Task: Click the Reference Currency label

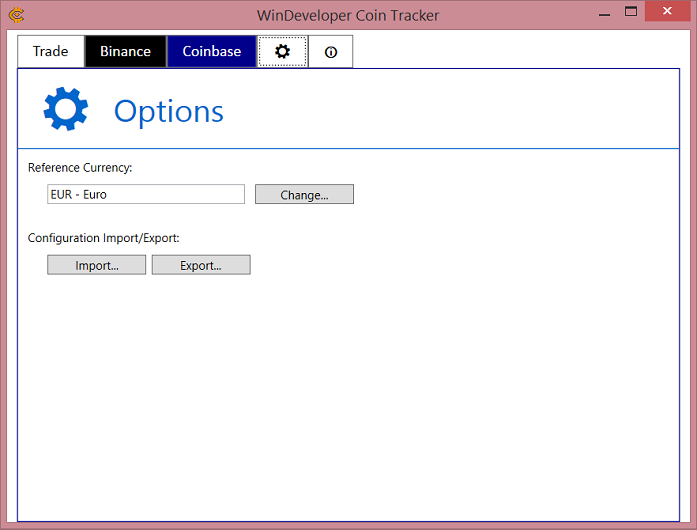Action: (80, 168)
